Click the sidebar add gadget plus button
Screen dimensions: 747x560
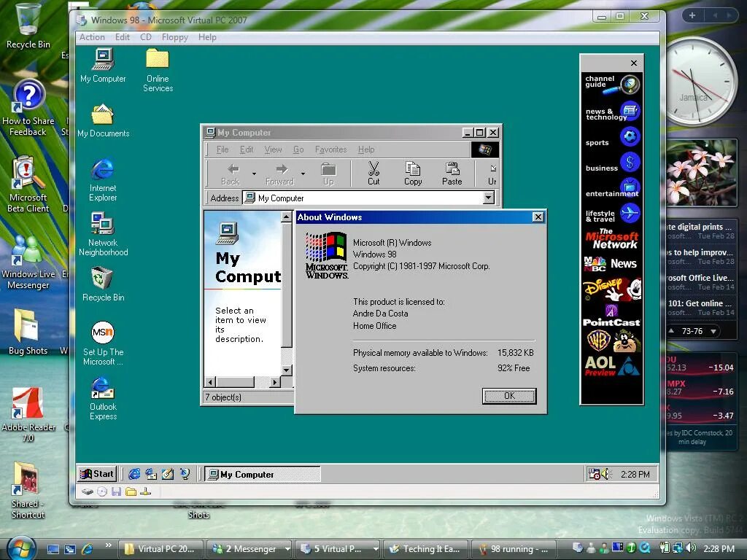coord(692,15)
